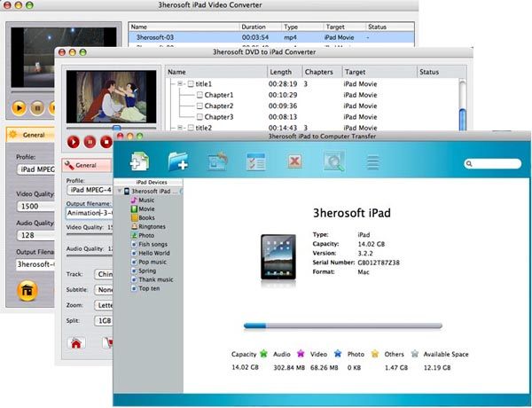This screenshot has width=532, height=408.
Task: Click the purple Video star legend
Action: pyautogui.click(x=301, y=354)
